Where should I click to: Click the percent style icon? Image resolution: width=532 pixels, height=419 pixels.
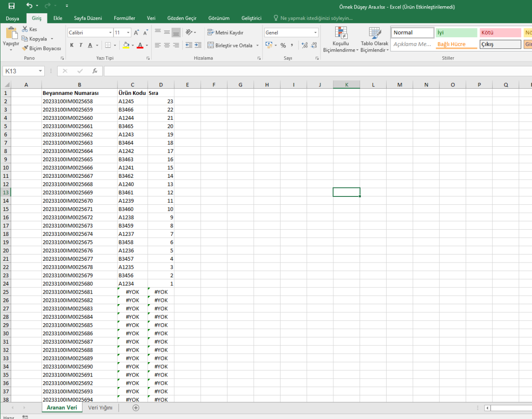[x=283, y=45]
